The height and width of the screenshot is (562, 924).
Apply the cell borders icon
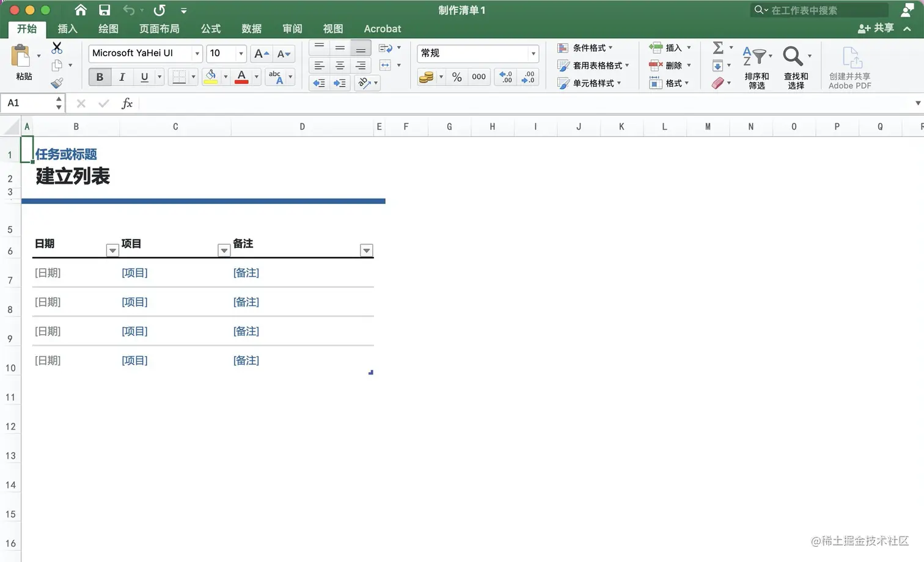point(179,77)
